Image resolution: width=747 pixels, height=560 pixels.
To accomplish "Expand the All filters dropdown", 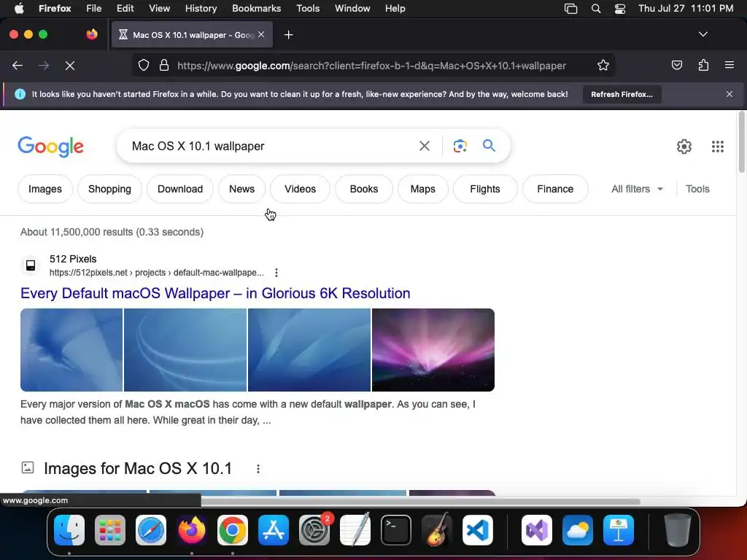I will 637,189.
